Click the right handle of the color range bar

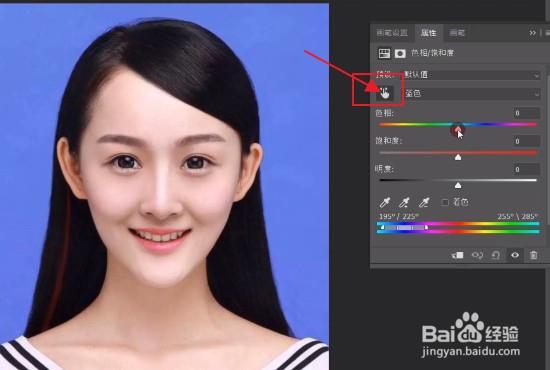pyautogui.click(x=426, y=227)
